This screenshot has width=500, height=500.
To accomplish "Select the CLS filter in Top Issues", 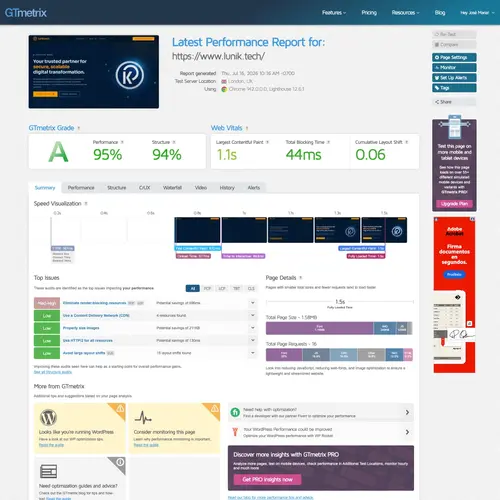I will (251, 288).
